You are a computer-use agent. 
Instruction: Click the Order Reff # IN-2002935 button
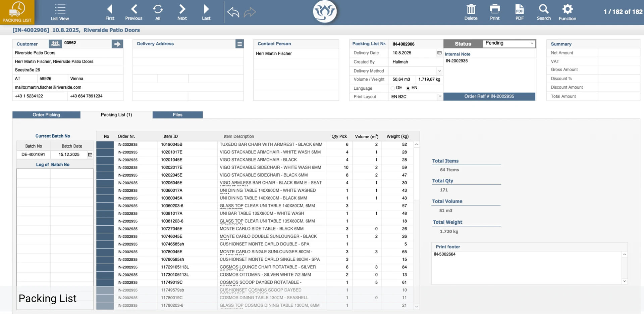(x=489, y=96)
